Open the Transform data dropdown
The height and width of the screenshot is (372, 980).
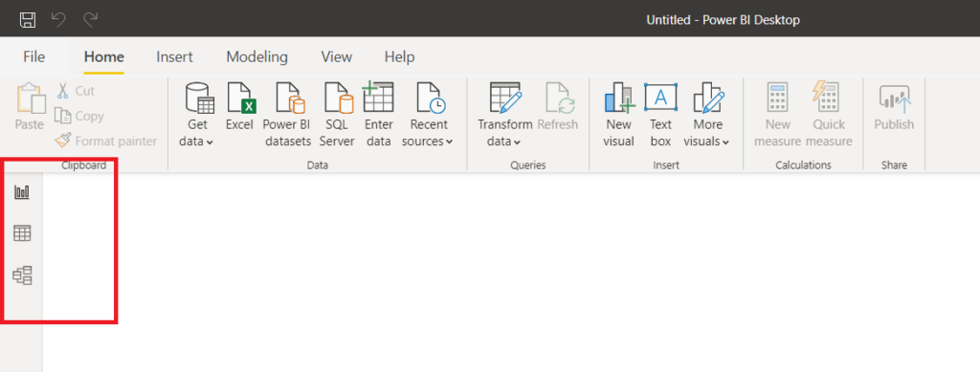pos(505,115)
